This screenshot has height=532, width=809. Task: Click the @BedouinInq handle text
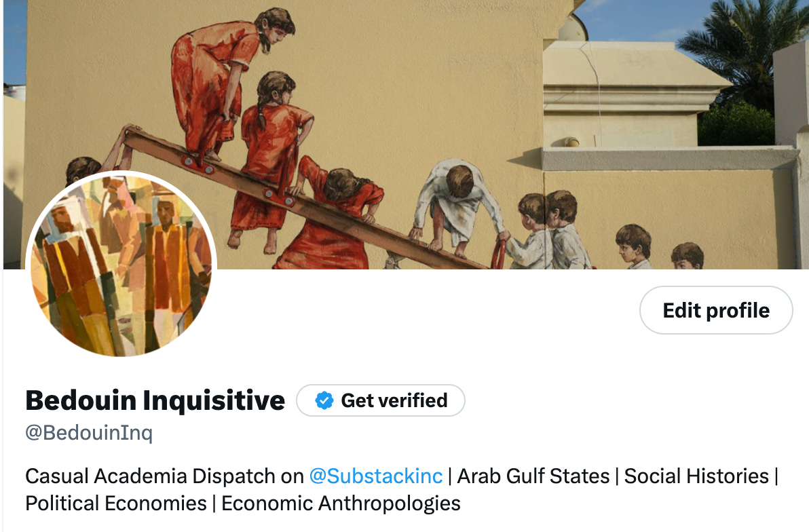pyautogui.click(x=89, y=432)
